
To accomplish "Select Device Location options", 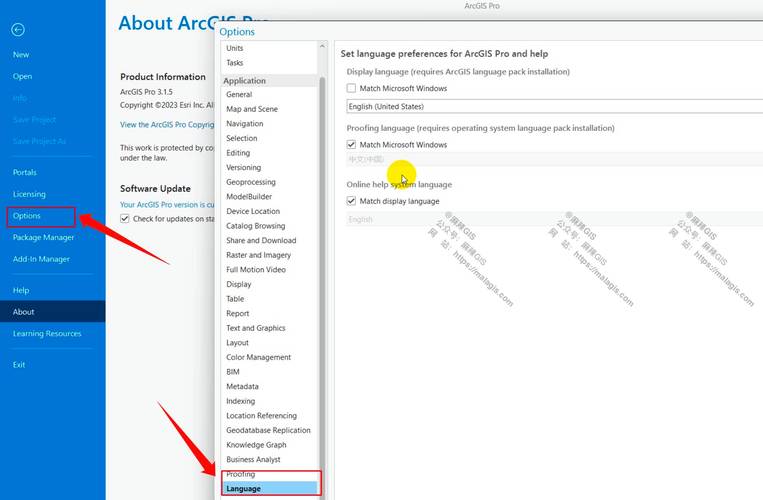I will pyautogui.click(x=253, y=211).
